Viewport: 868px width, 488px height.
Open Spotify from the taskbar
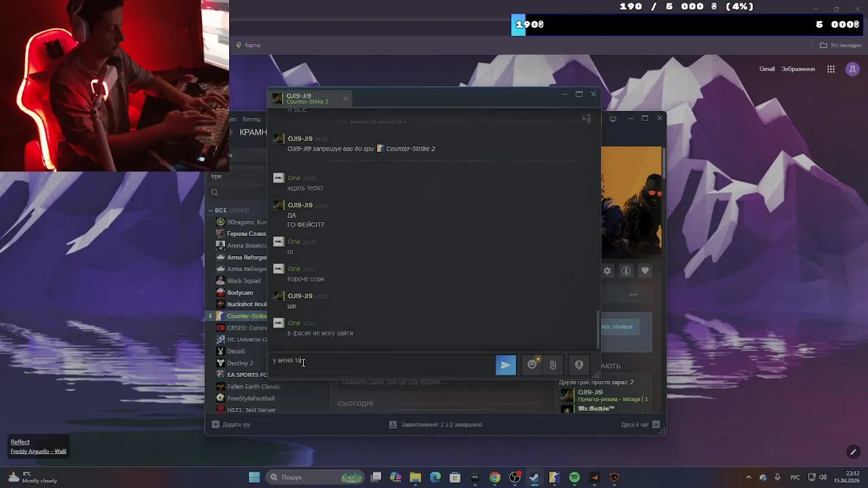(574, 477)
